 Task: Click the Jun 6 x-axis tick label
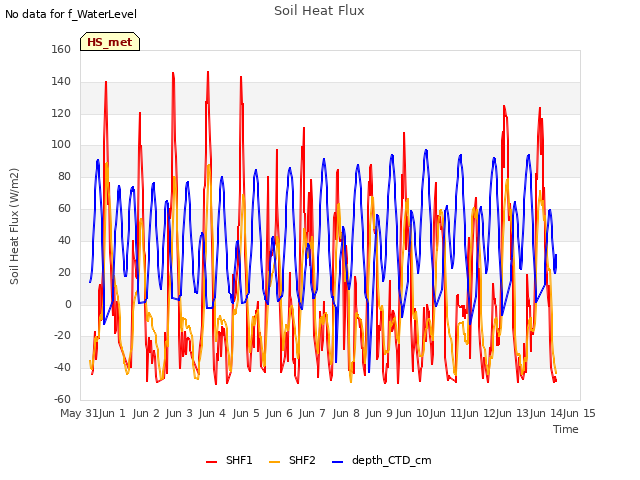pos(279,413)
